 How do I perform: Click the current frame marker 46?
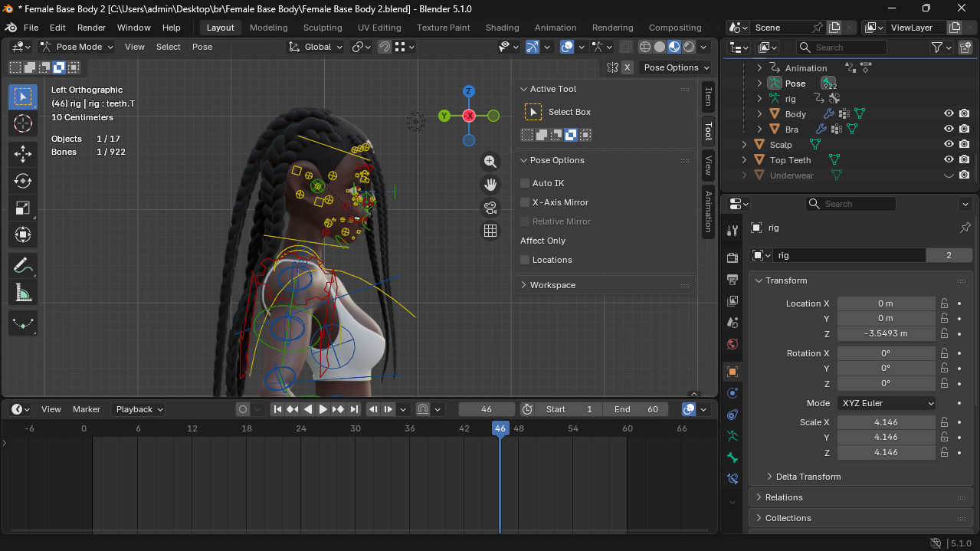(500, 428)
